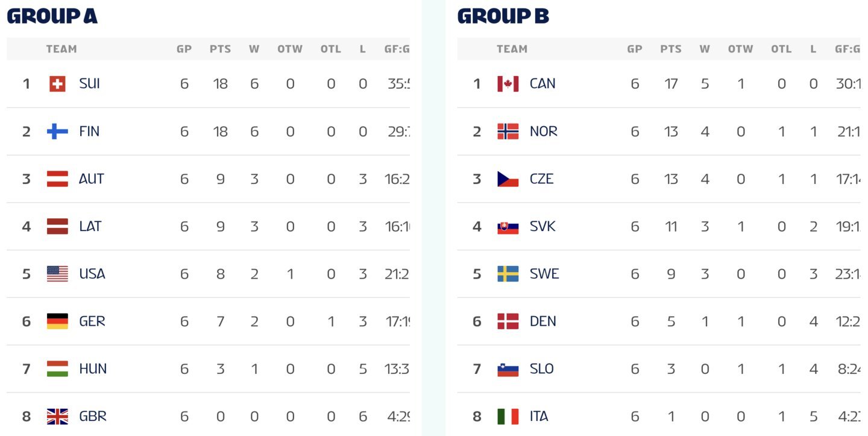Click the Finland flag icon
The image size is (868, 436).
click(57, 131)
